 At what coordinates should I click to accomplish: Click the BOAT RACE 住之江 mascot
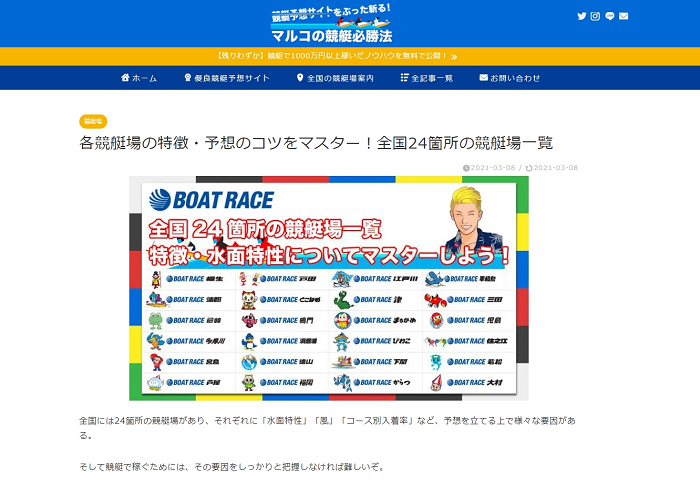tap(435, 342)
